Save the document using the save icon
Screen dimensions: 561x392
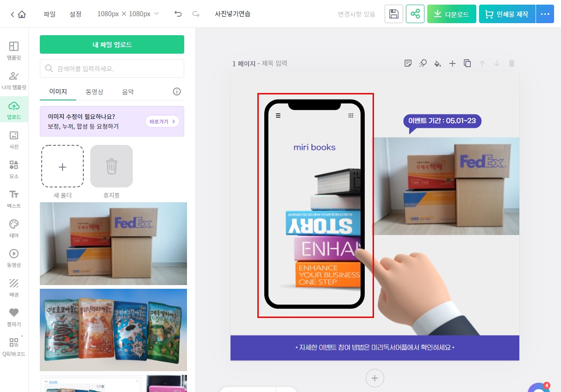(393, 14)
